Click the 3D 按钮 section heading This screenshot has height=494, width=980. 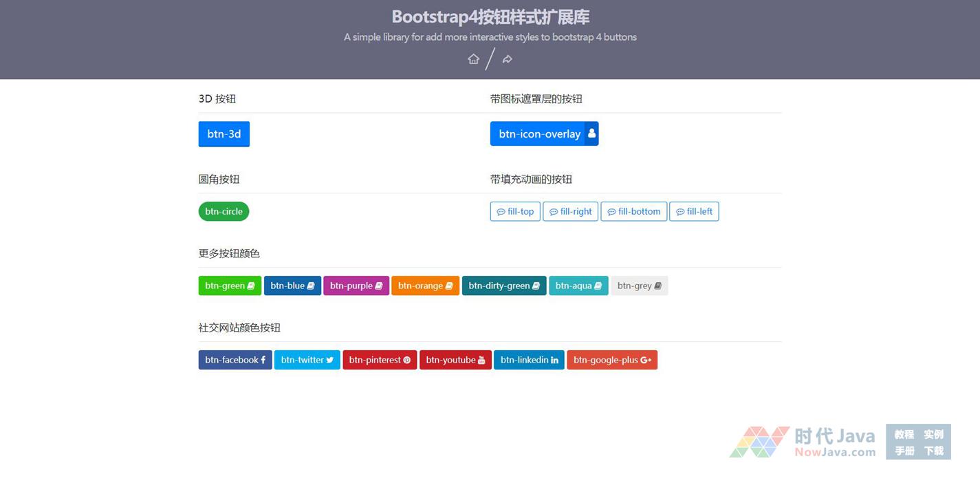click(x=217, y=98)
